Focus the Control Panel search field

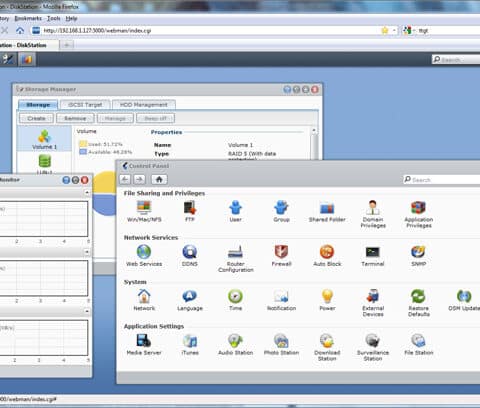[442, 180]
